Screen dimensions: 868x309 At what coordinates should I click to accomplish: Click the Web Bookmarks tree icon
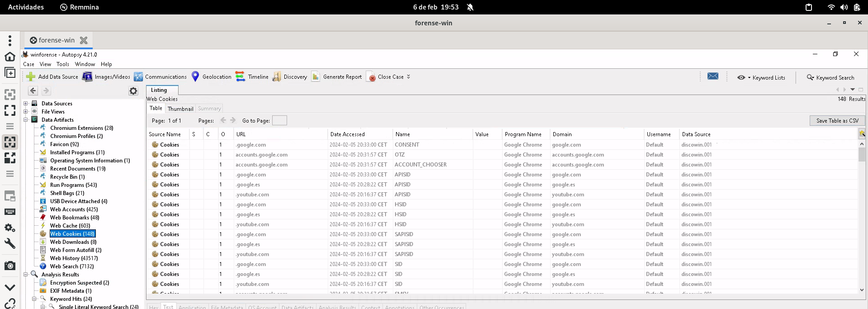click(43, 218)
